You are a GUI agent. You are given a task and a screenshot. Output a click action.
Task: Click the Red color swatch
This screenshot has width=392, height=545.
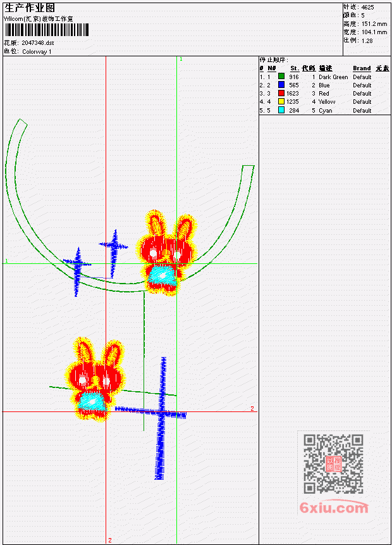[281, 93]
